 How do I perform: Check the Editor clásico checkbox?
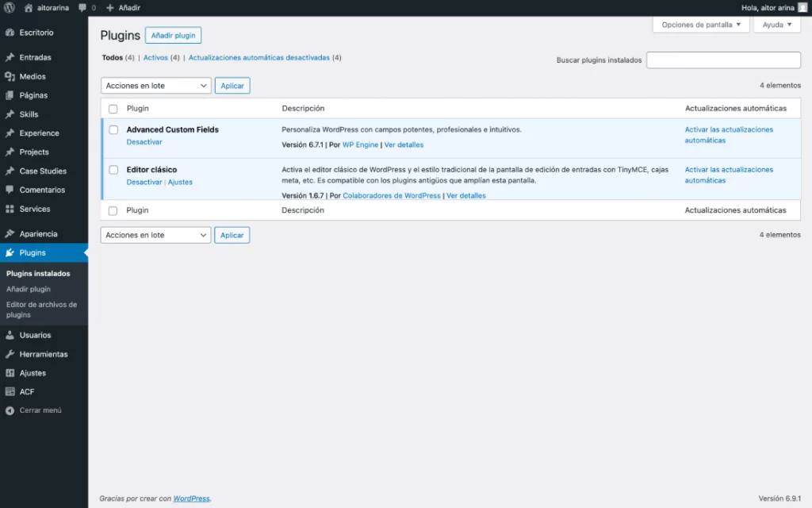tap(113, 169)
